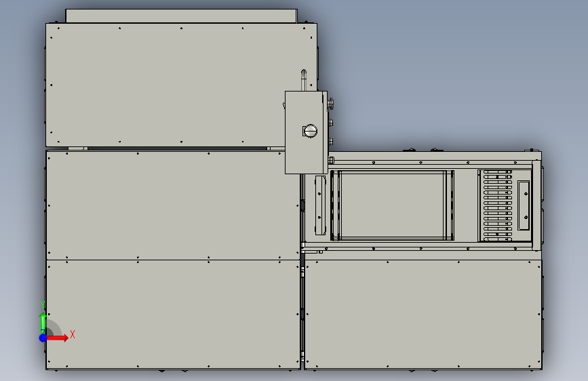Screen dimensions: 588x381
Task: Select the round rotary switch on control box
Action: (x=310, y=132)
